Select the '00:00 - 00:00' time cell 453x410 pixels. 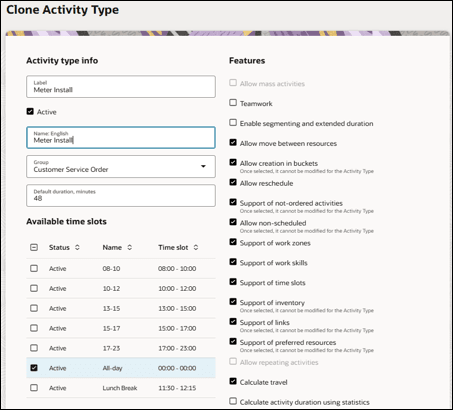177,368
